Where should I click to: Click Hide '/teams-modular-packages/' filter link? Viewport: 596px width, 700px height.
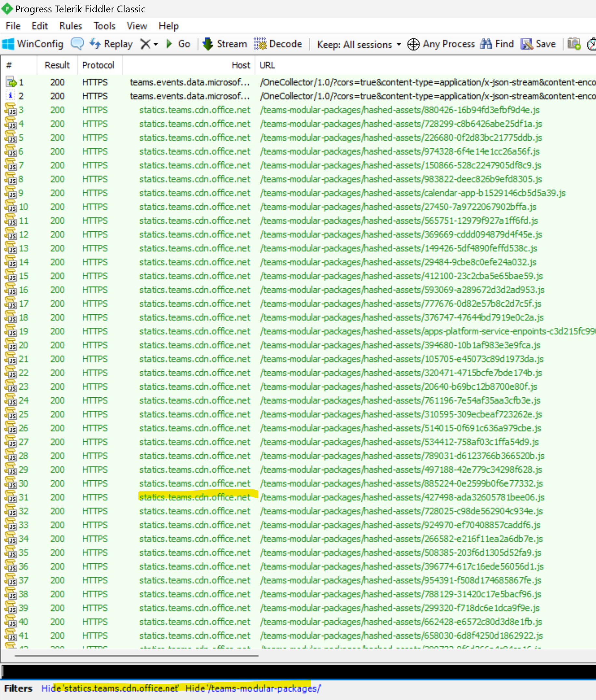click(x=253, y=688)
